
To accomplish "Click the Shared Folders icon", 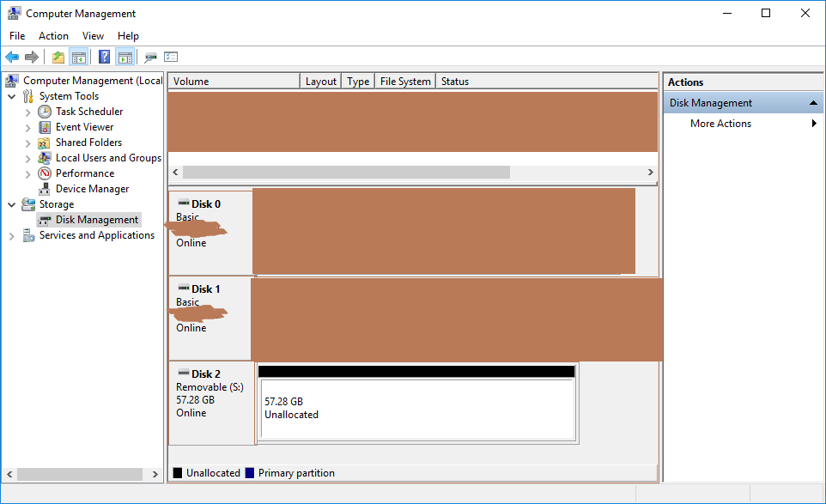I will (45, 143).
